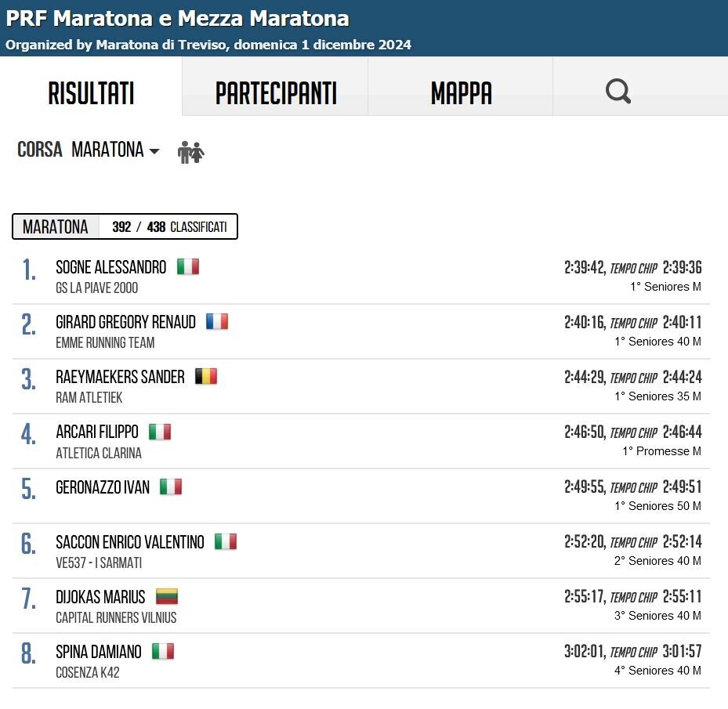728x709 pixels.
Task: Toggle the male/female gender filter icon
Action: [x=191, y=152]
